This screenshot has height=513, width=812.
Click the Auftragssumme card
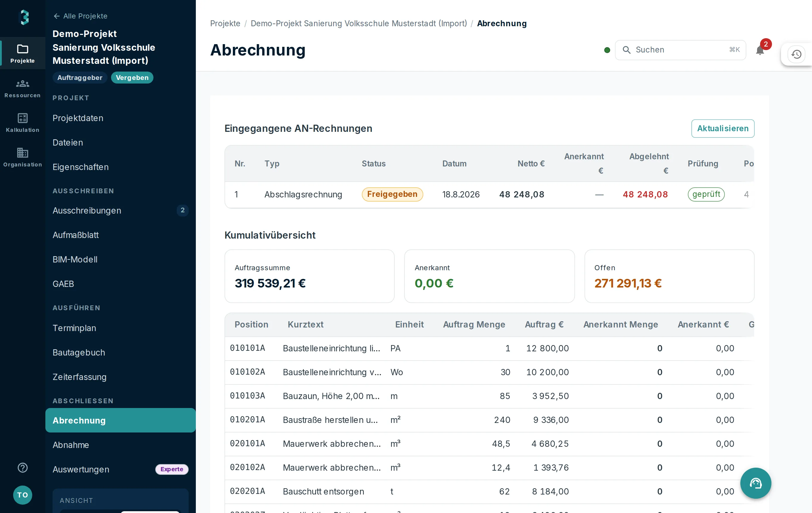(309, 276)
